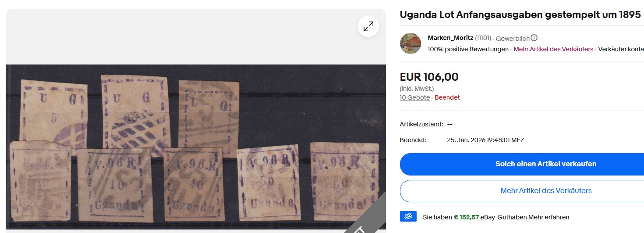Screen dimensions: 644x233
Task: Open Mehr erfahren about eBay-Guthaben
Action: pos(548,217)
